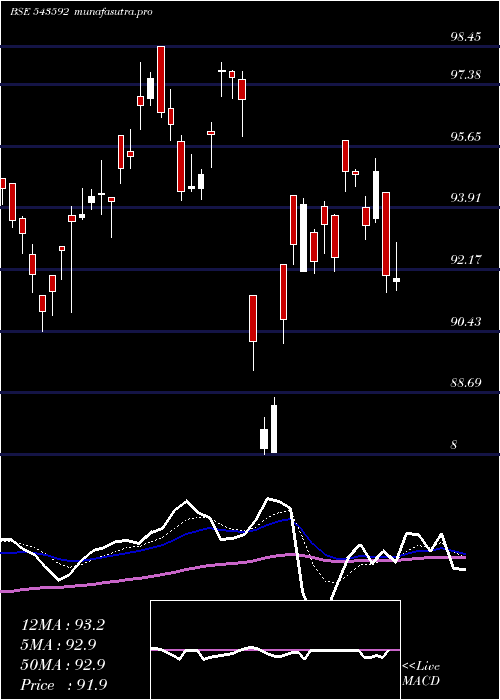
Task: Click the 50MA : 92.9 value
Action: 63,665
